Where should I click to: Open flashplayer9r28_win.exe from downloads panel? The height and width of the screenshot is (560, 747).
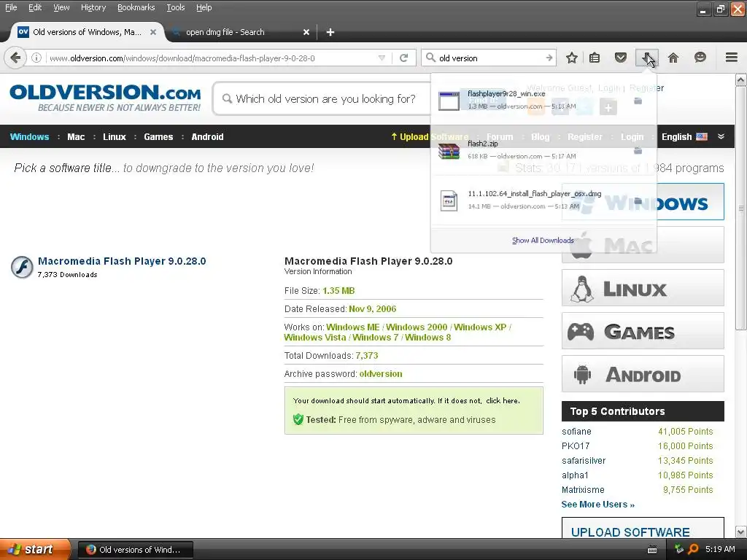coord(529,100)
